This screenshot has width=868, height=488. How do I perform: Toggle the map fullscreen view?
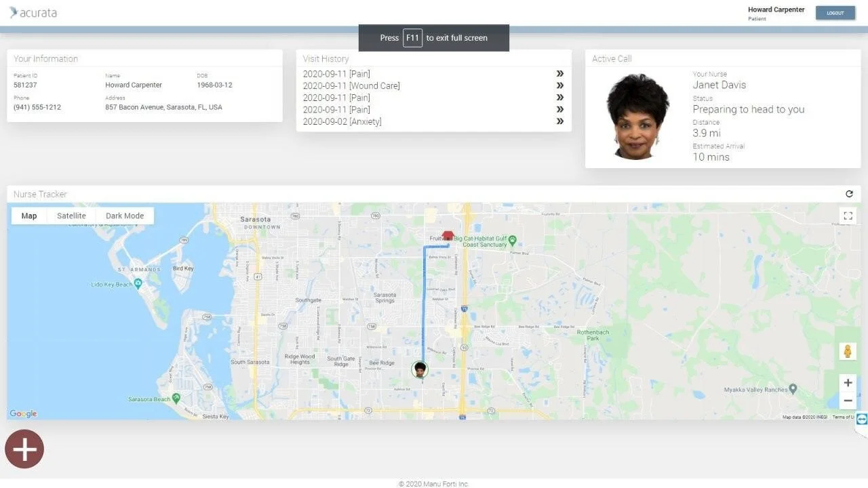point(848,216)
